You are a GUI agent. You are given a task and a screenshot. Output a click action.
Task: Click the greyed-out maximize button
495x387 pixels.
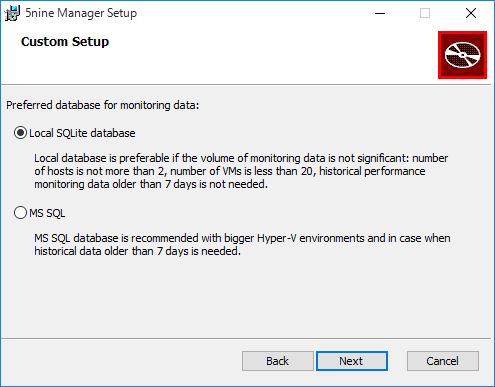(x=425, y=13)
